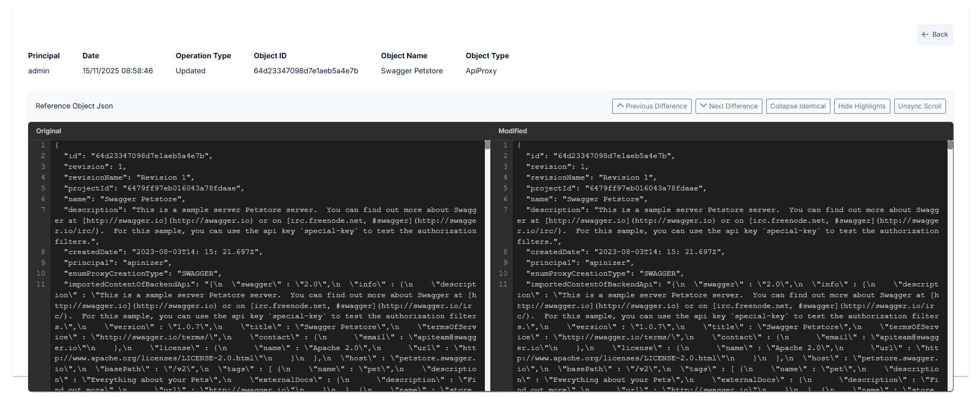Viewport: 980px width, 397px height.
Task: Click the Swagger Petstore object name
Action: pos(411,71)
